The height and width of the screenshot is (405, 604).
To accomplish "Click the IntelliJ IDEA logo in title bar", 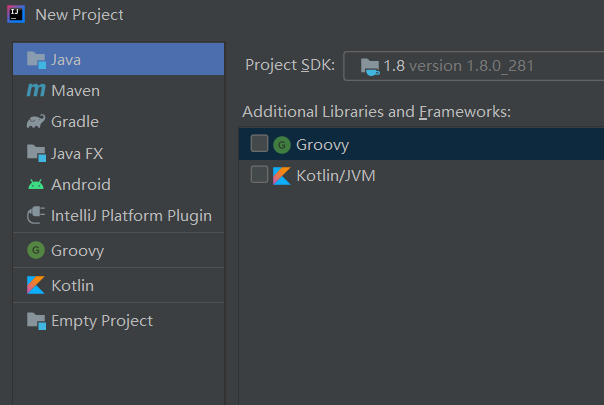I will coord(16,14).
